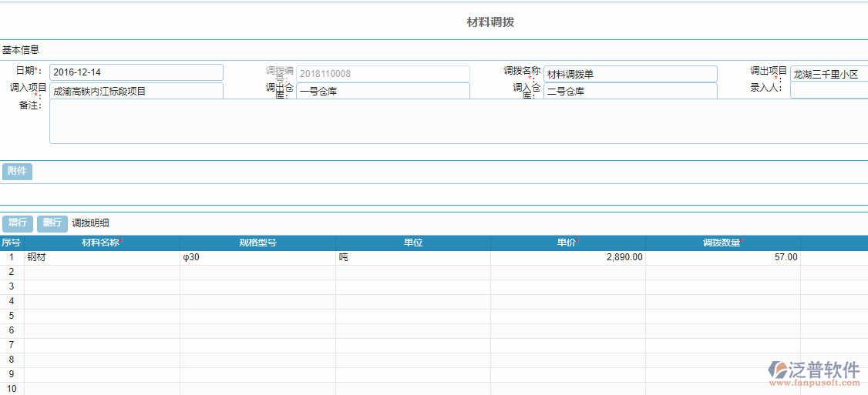The height and width of the screenshot is (395, 868).
Task: Click the 调拨数量 column header
Action: pyautogui.click(x=722, y=243)
